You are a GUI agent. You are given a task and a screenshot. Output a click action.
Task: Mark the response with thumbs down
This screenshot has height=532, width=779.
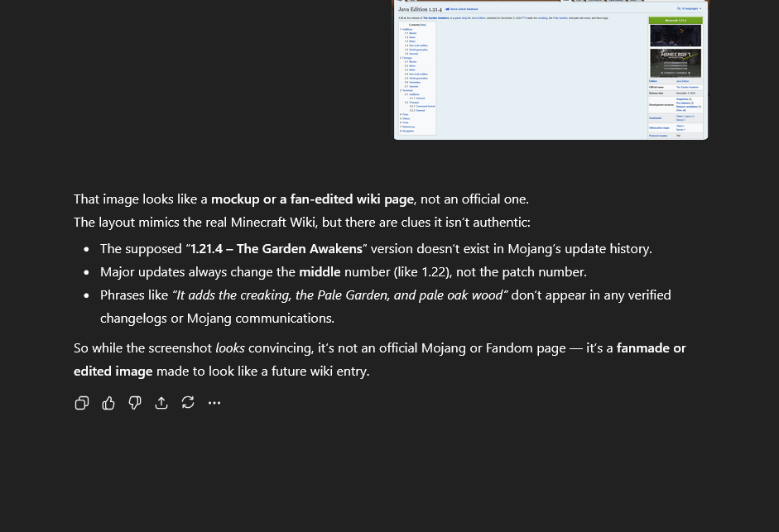click(135, 403)
